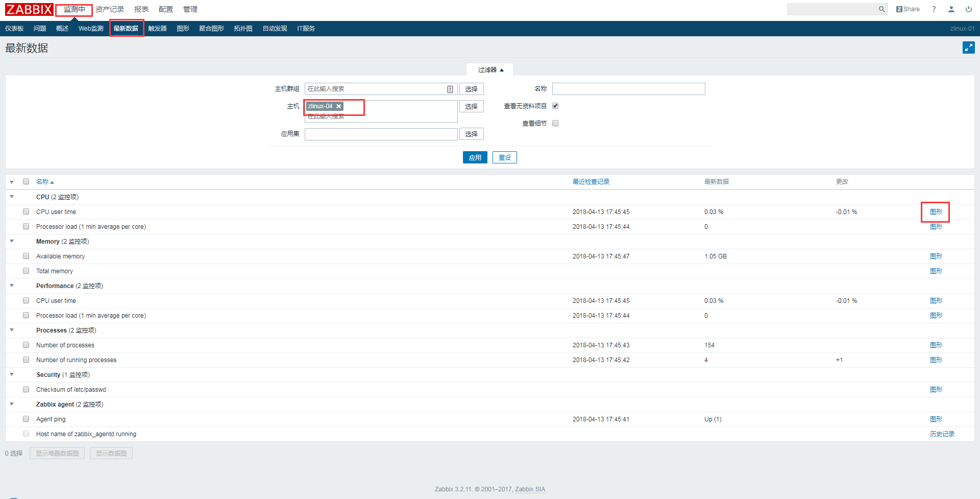Click the logout power icon
Image resolution: width=980 pixels, height=499 pixels.
[x=969, y=9]
